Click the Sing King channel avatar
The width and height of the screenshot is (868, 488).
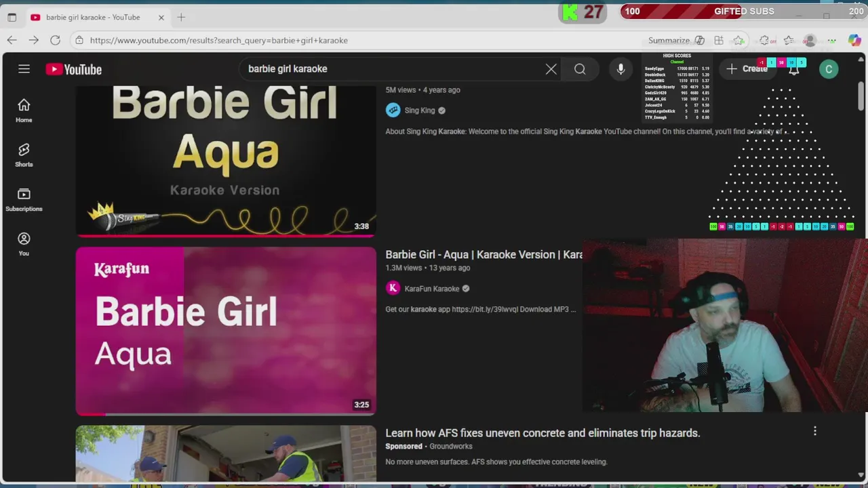(393, 110)
